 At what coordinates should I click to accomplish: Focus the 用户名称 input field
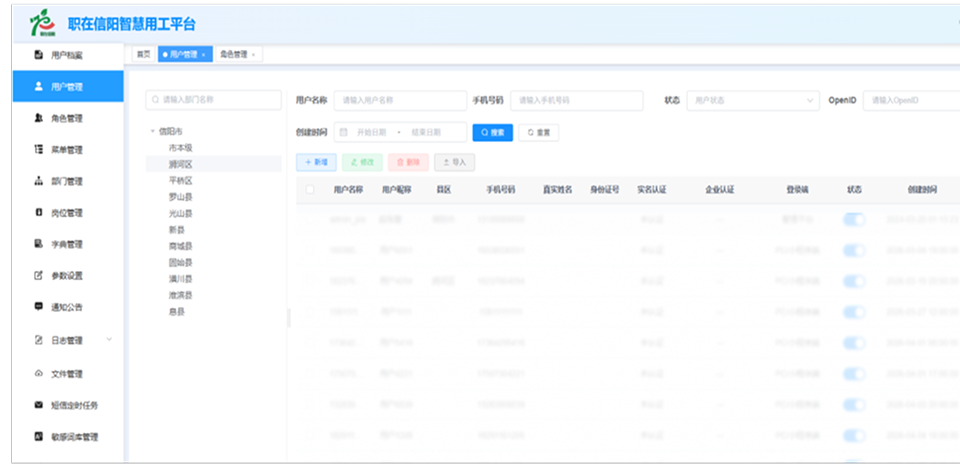coord(400,100)
